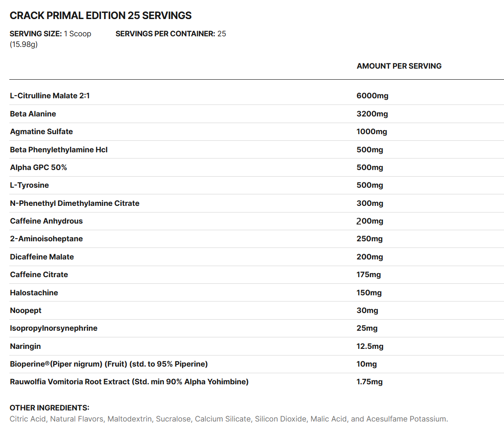Click the Beta Alanine ingredient name

(x=33, y=114)
